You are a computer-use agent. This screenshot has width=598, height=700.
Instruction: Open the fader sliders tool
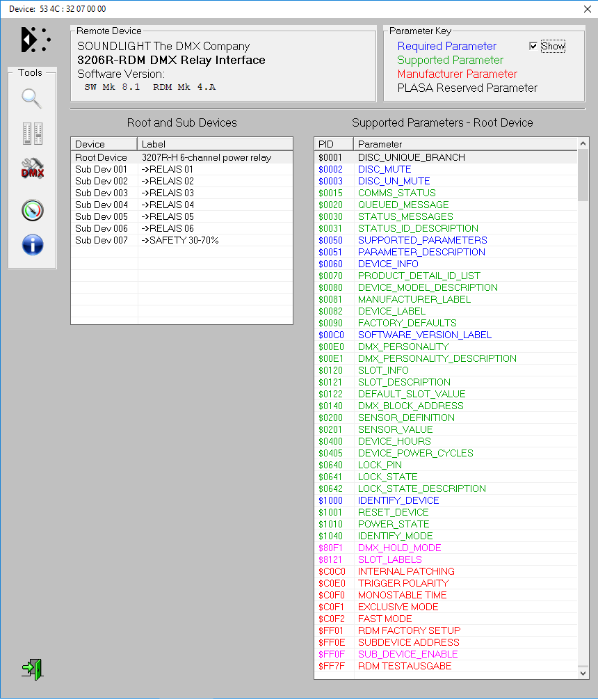coord(33,134)
